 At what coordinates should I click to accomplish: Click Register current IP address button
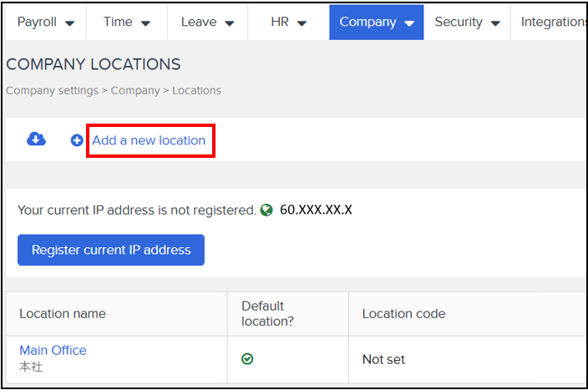click(111, 251)
